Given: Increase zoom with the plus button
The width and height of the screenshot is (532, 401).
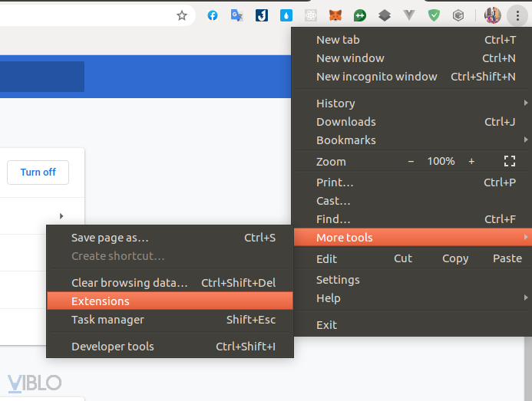Looking at the screenshot, I should (471, 161).
